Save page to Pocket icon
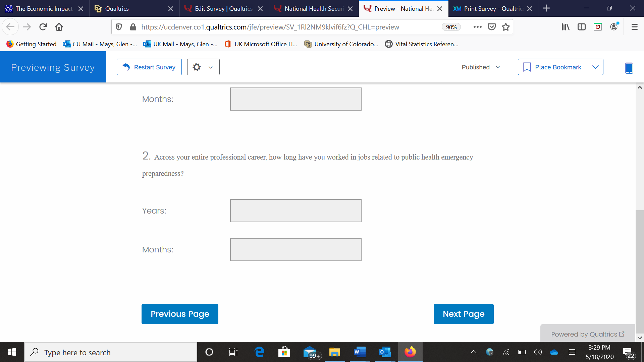This screenshot has height=362, width=644. tap(492, 27)
